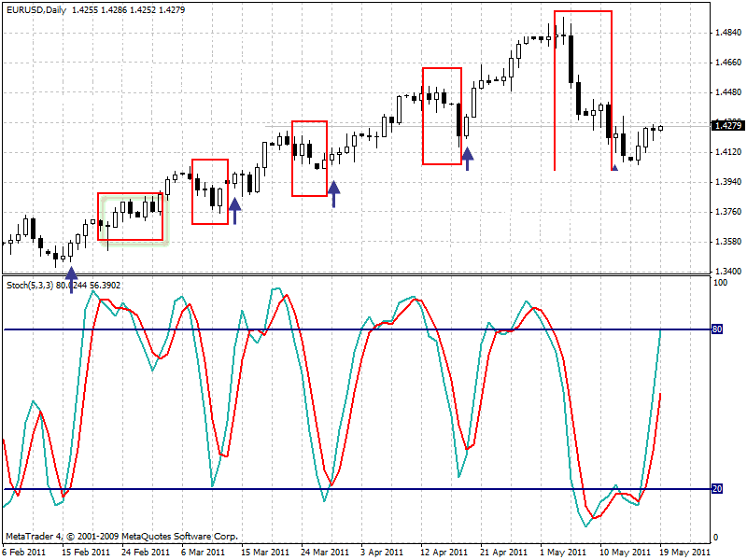Click the 1.3760 price axis label
The image size is (747, 560).
(x=728, y=212)
